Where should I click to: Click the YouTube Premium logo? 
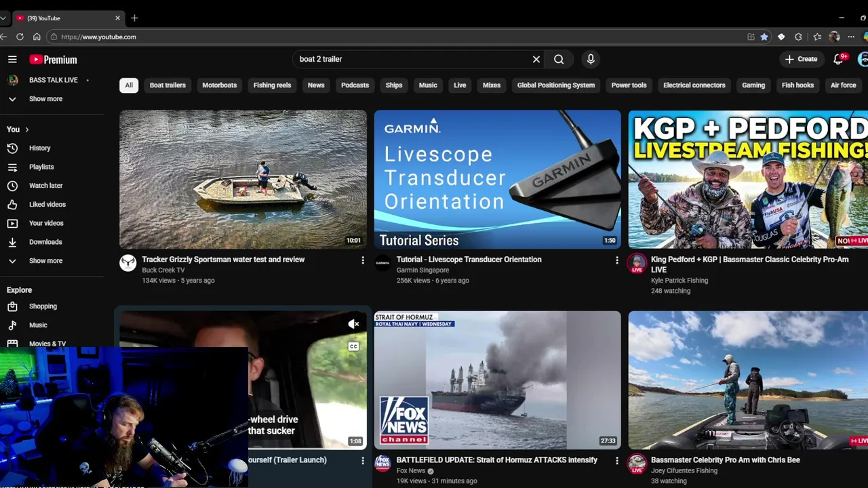point(53,60)
